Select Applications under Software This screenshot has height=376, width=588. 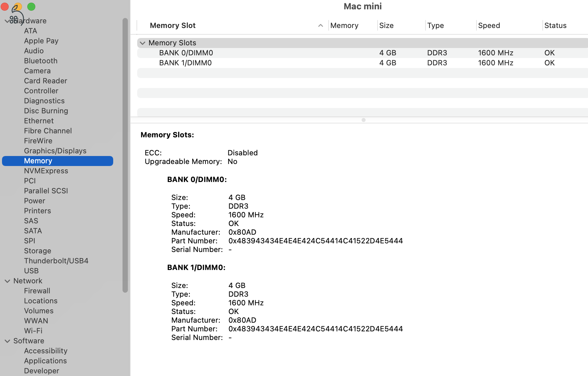[x=45, y=361]
